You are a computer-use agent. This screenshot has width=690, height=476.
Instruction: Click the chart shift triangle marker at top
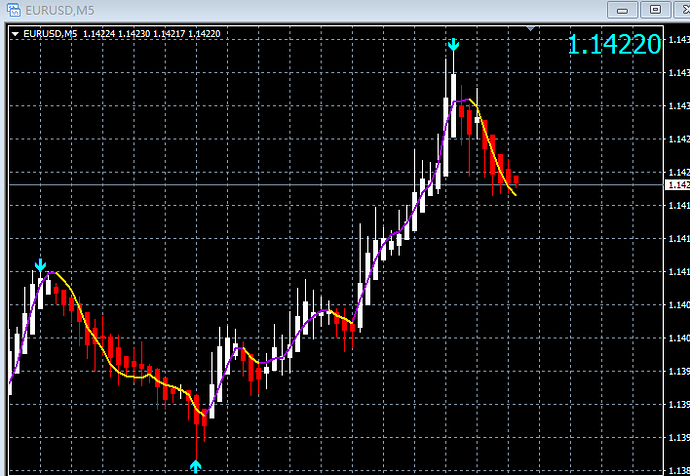(x=531, y=29)
